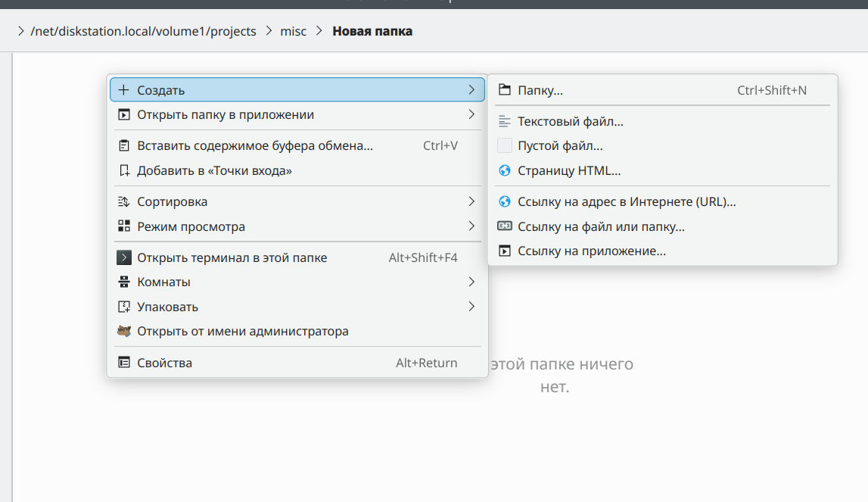
Task: Expand the «Комнаты» submenu arrow
Action: (471, 282)
